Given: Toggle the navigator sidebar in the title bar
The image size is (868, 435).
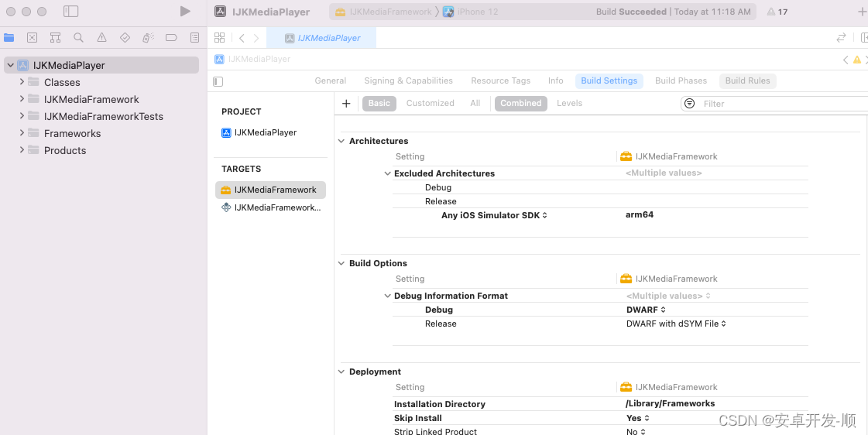Looking at the screenshot, I should click(71, 12).
